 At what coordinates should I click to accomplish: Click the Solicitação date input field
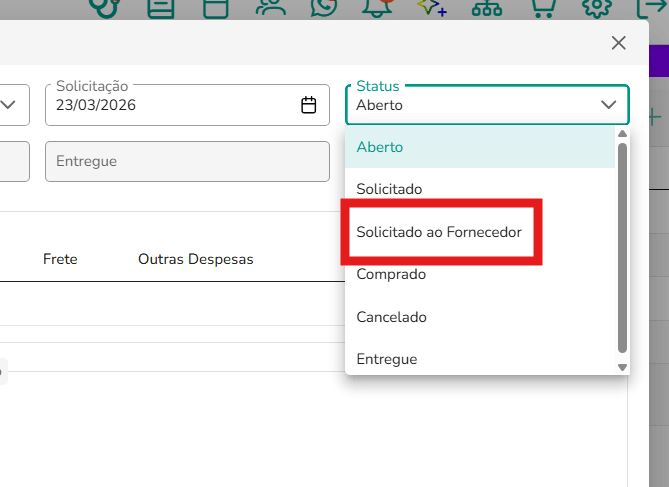[x=187, y=105]
